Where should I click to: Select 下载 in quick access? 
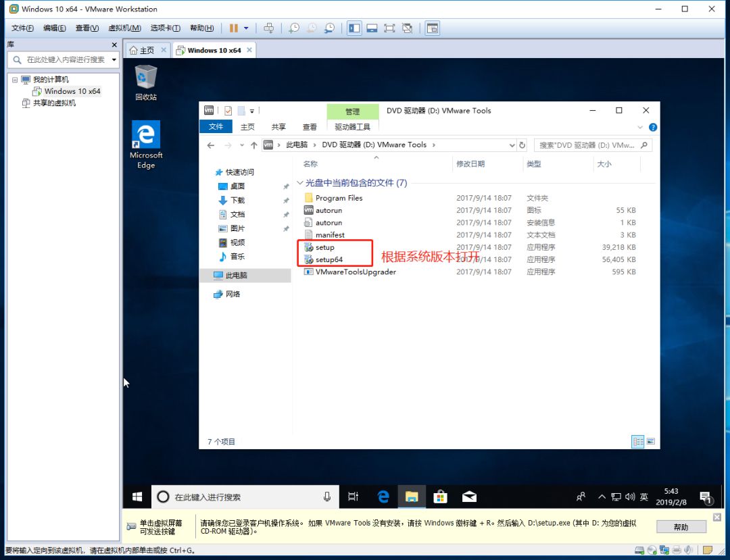pyautogui.click(x=237, y=200)
